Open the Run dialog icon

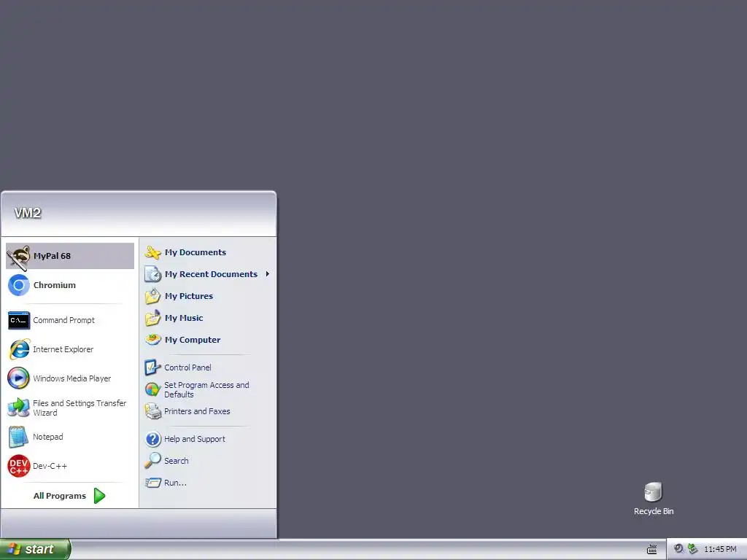pyautogui.click(x=152, y=483)
